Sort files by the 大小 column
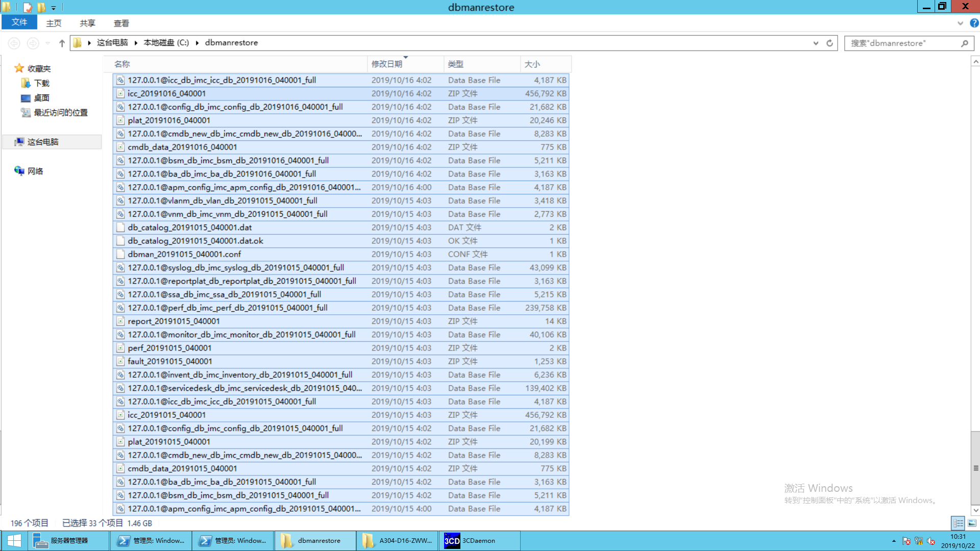980x551 pixels. point(532,64)
